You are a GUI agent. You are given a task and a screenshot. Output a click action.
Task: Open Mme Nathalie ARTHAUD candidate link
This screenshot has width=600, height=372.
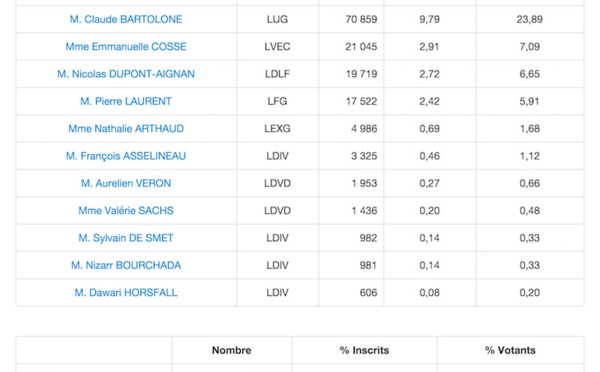tap(126, 129)
